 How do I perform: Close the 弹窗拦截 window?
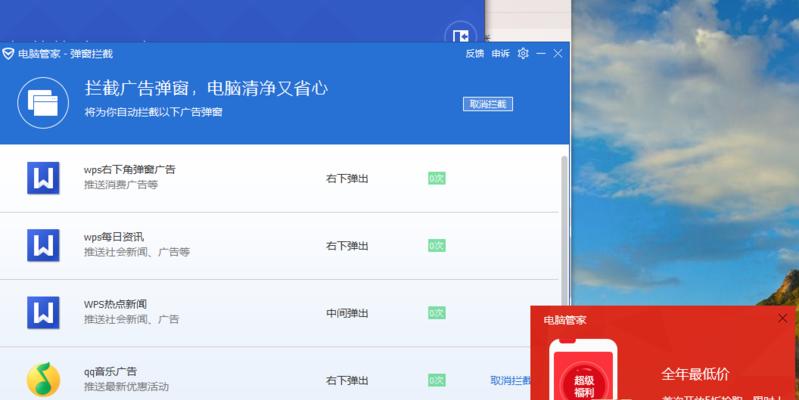[558, 54]
